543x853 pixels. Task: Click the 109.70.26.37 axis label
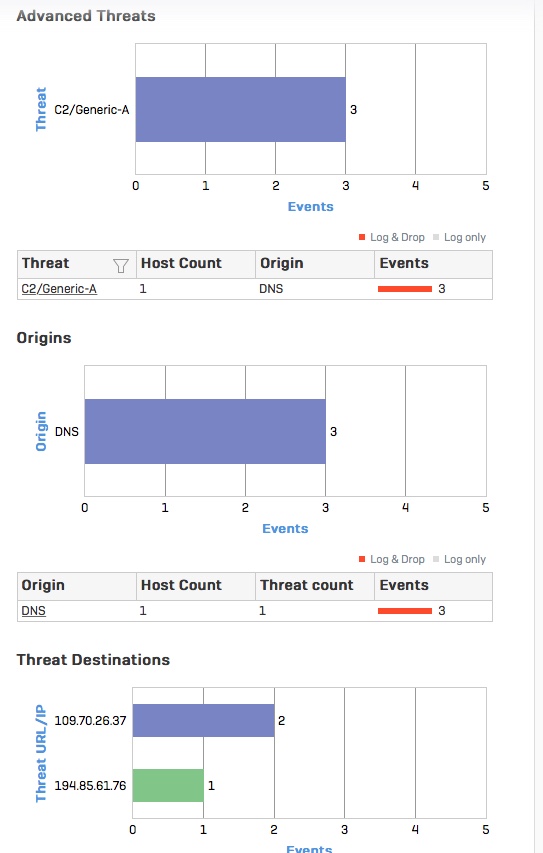coord(90,720)
